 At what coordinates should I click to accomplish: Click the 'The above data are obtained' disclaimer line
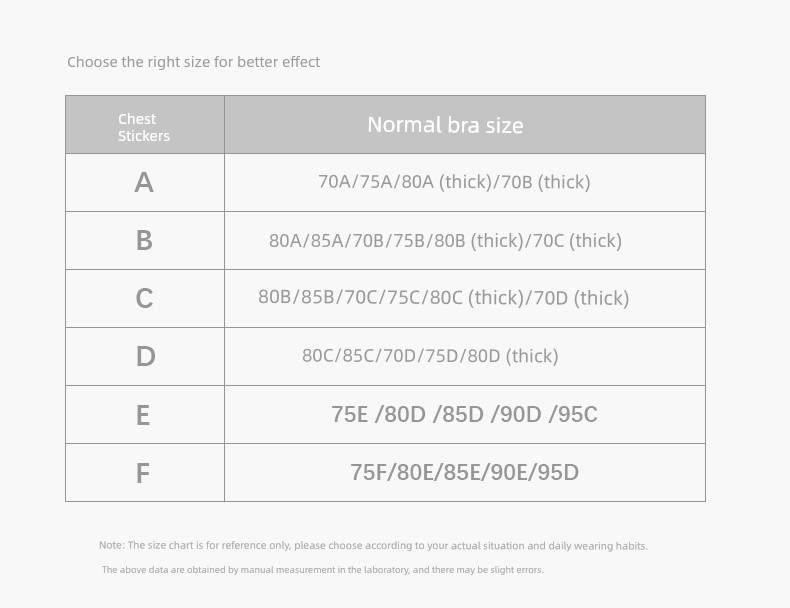click(x=322, y=570)
